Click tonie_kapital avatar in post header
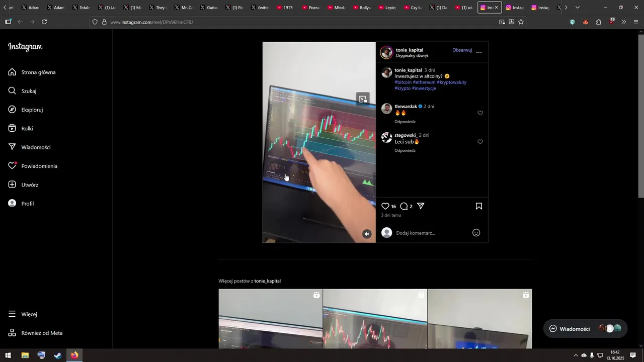 click(386, 52)
